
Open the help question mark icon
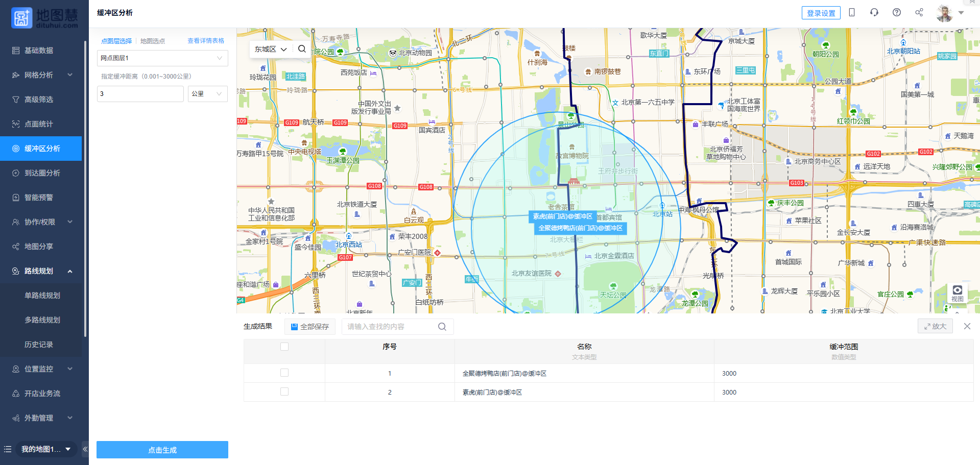(x=897, y=13)
